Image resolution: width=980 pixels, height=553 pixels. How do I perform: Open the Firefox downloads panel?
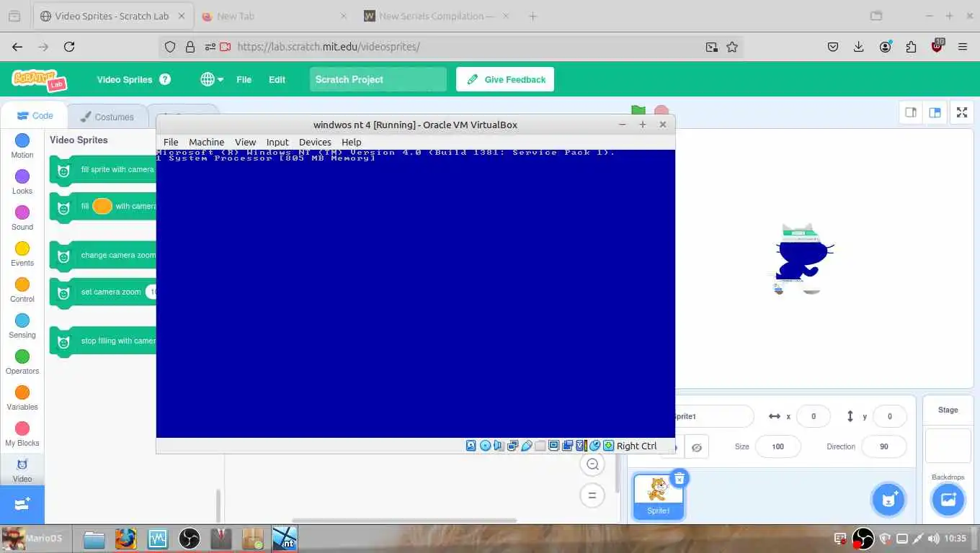click(x=858, y=47)
